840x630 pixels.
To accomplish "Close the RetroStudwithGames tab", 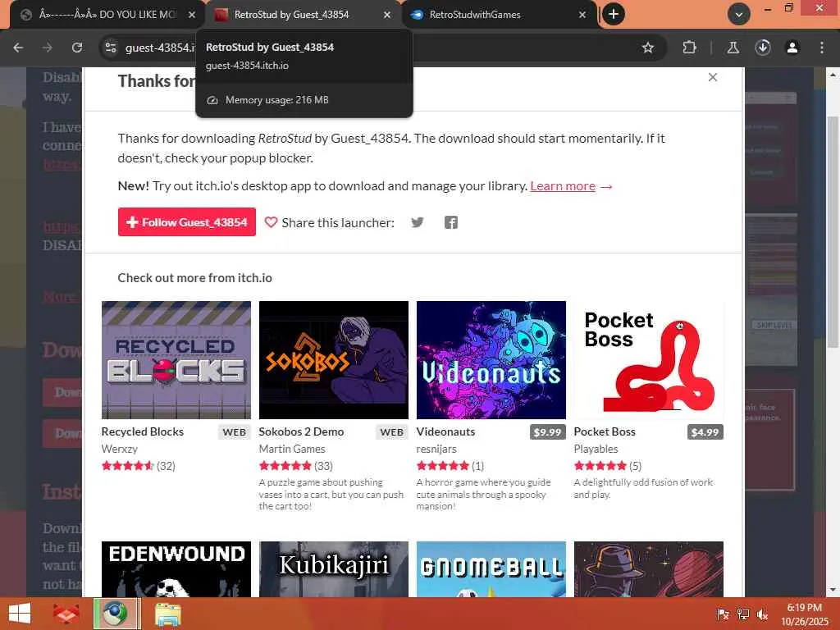I will (x=582, y=15).
